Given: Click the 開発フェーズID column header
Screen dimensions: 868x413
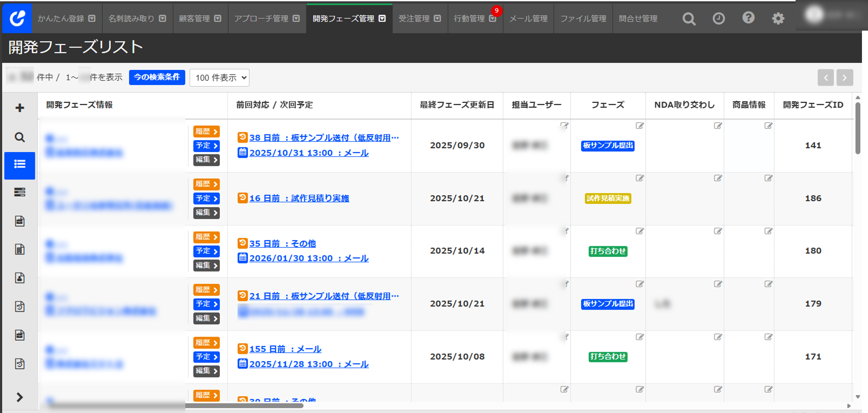Looking at the screenshot, I should [813, 105].
